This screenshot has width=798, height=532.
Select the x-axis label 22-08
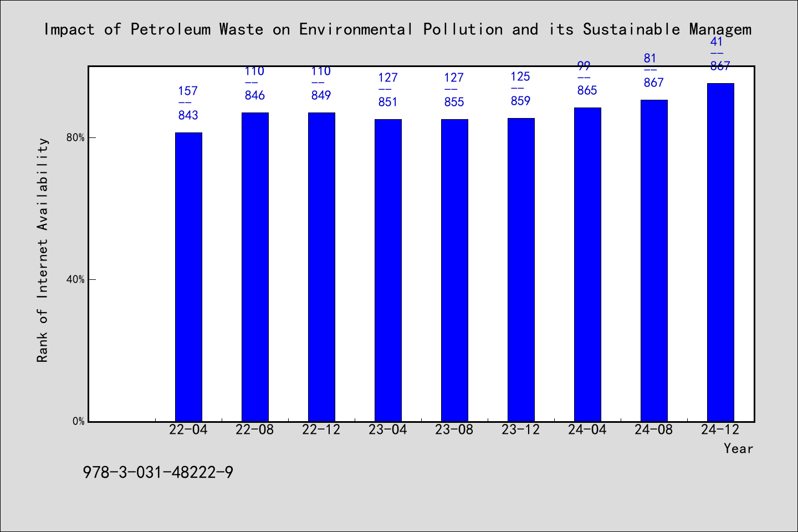(255, 429)
